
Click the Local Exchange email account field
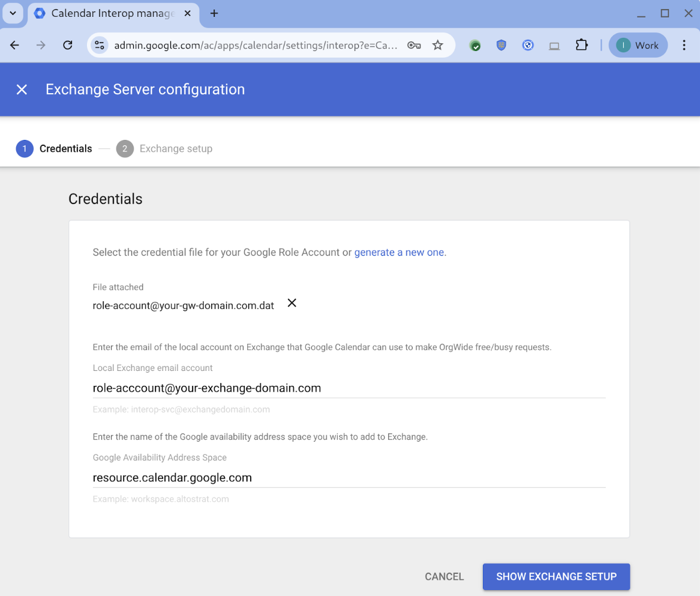pyautogui.click(x=349, y=388)
